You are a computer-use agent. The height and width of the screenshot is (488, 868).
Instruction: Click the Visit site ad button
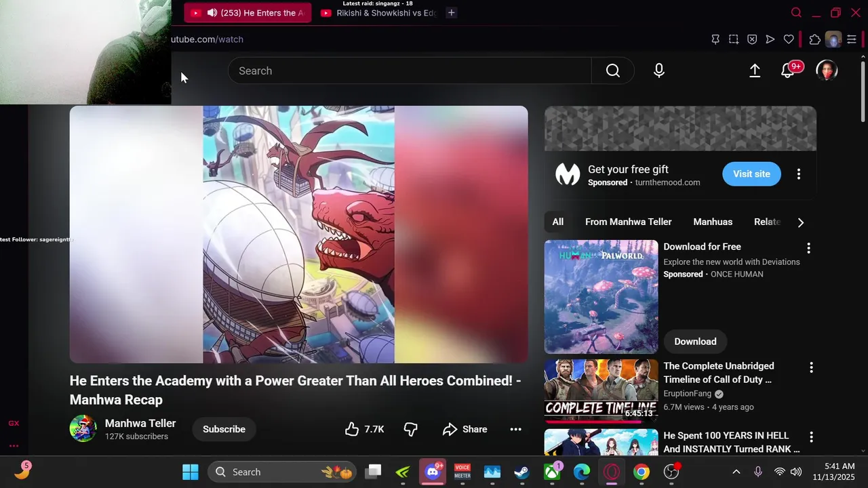(x=751, y=174)
